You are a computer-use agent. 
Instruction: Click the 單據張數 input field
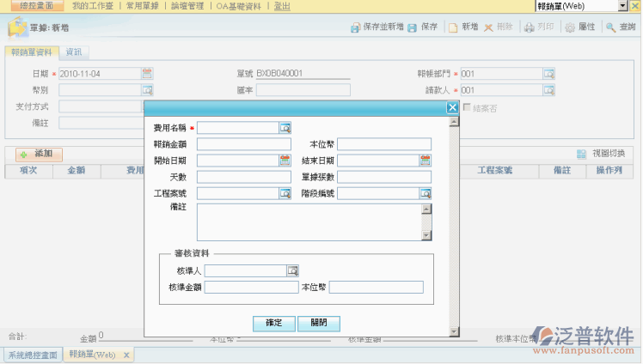384,177
